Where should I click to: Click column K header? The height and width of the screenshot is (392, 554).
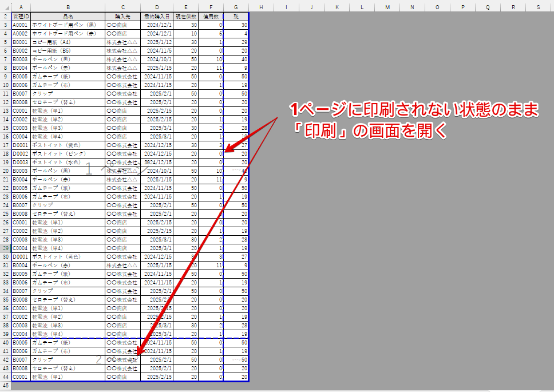pyautogui.click(x=337, y=7)
